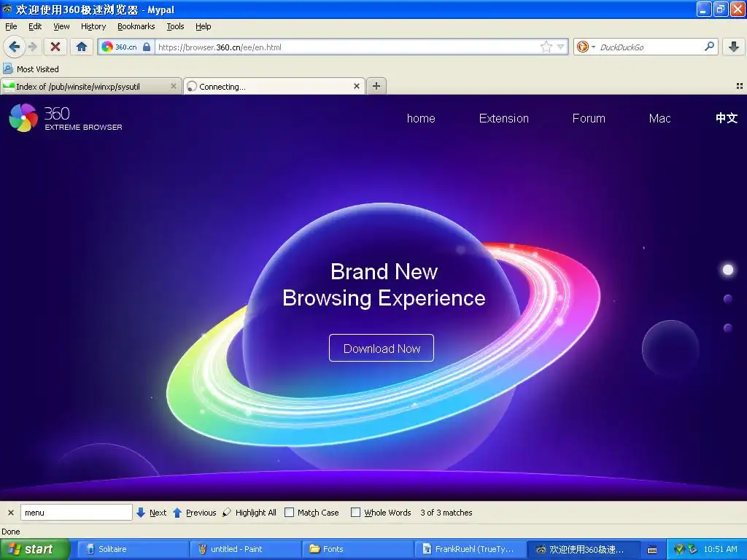Click the forward navigation arrow
Viewport: 747px width, 560px height.
(32, 47)
